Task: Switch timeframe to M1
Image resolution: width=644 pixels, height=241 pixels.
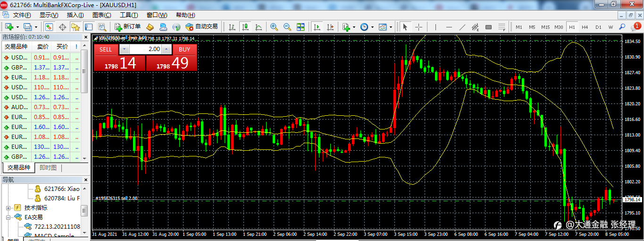Action: (519, 27)
